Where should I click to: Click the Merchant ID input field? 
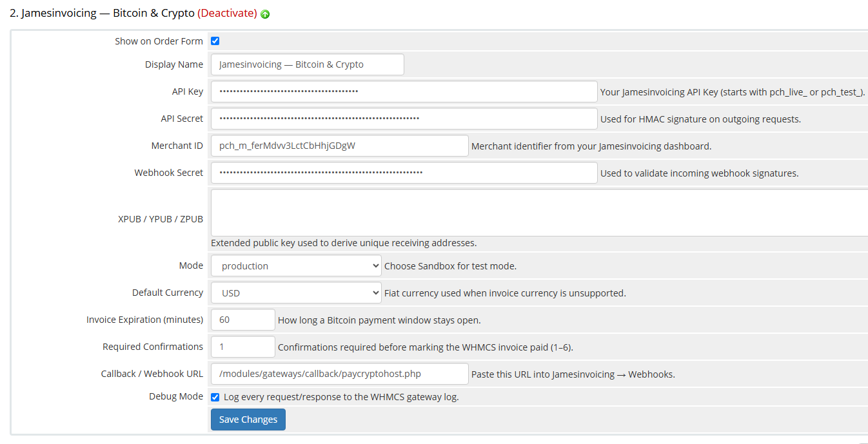pyautogui.click(x=340, y=146)
